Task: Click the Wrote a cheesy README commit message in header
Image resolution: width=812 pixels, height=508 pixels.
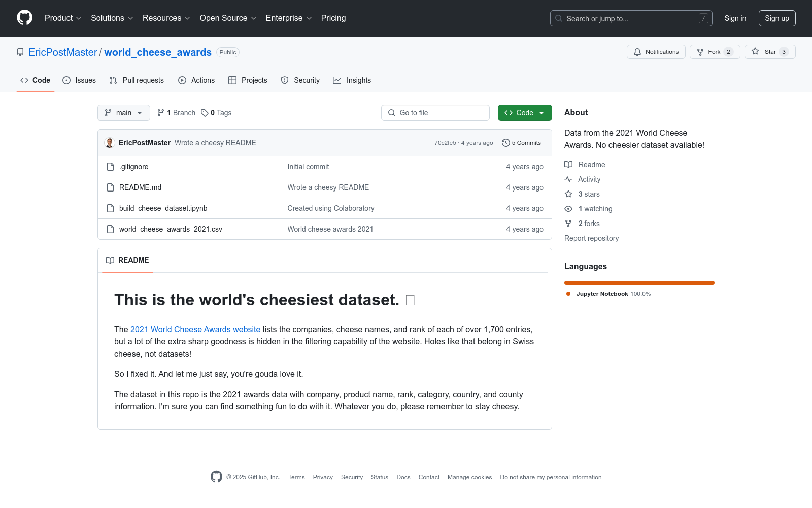Action: point(215,143)
